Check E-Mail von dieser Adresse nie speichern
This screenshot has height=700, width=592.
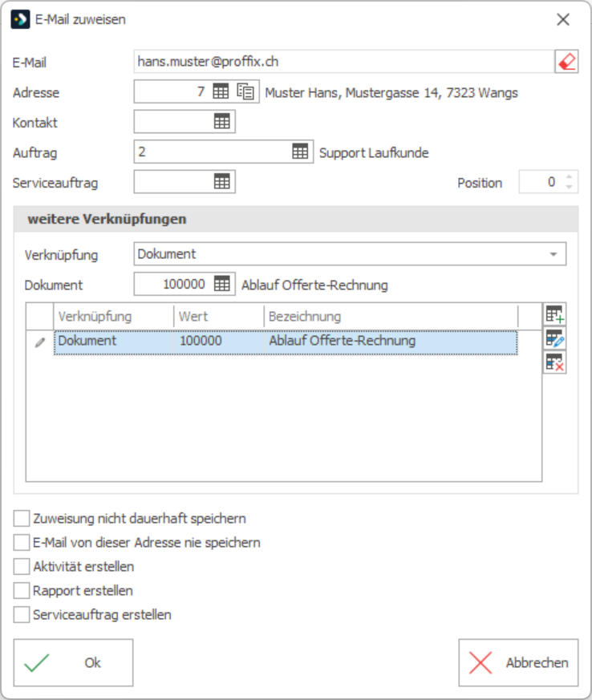click(22, 543)
